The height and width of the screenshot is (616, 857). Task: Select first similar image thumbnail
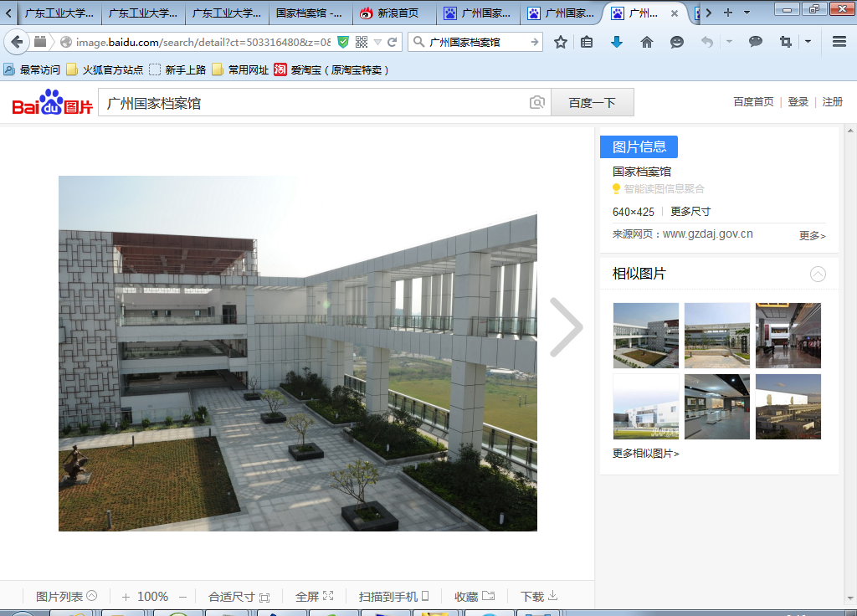645,335
